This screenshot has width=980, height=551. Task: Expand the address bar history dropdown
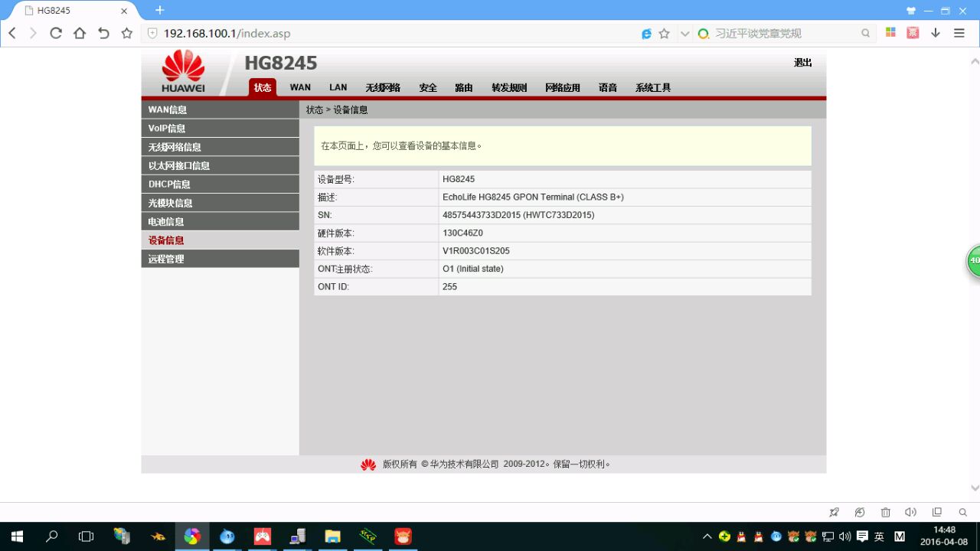(684, 34)
